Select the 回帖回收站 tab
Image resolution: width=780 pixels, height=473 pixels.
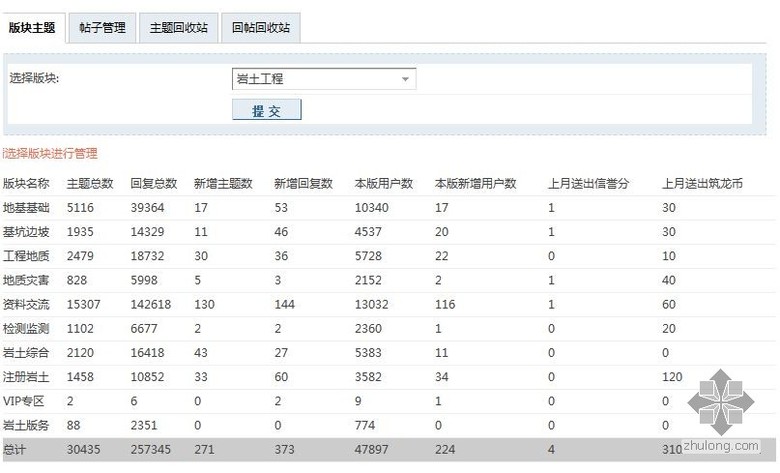260,28
